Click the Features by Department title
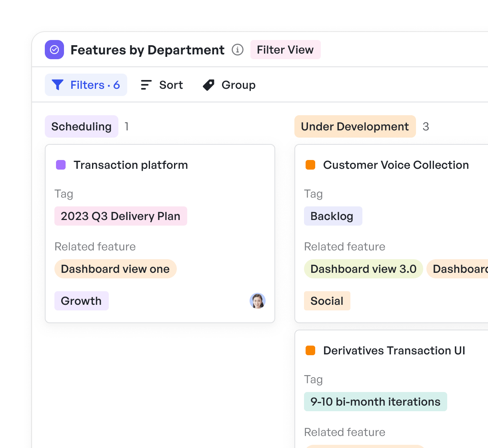The image size is (488, 448). click(x=147, y=50)
